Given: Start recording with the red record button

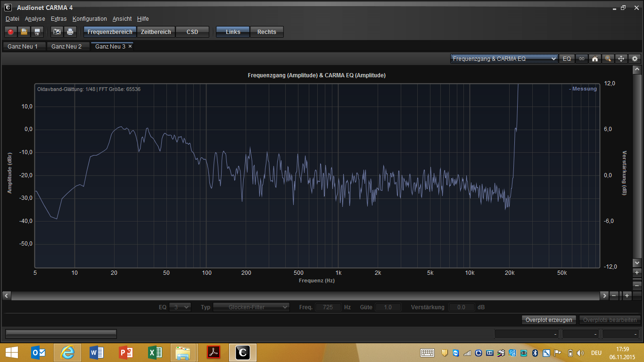Looking at the screenshot, I should click(x=10, y=32).
